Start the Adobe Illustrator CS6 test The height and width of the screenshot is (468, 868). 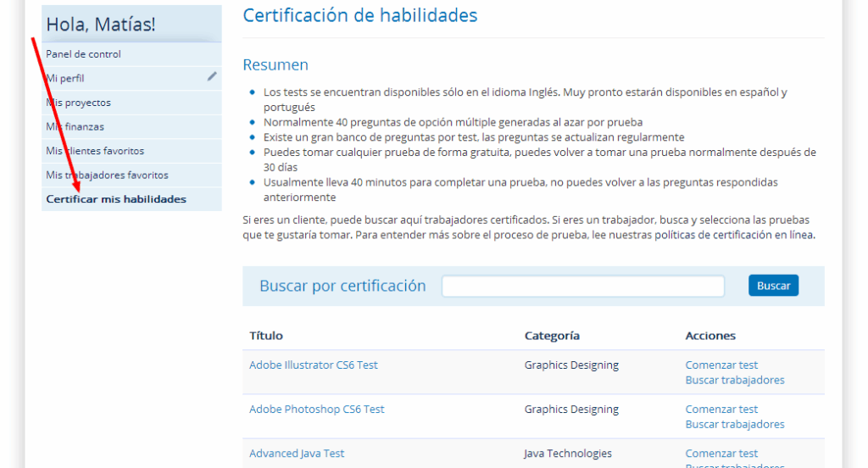(x=721, y=365)
